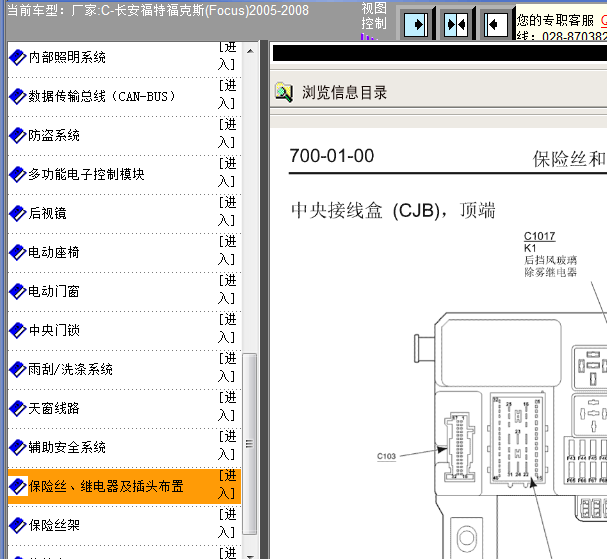Image resolution: width=607 pixels, height=559 pixels.
Task: Click the 浏览信息目录 heading
Action: coord(345,93)
